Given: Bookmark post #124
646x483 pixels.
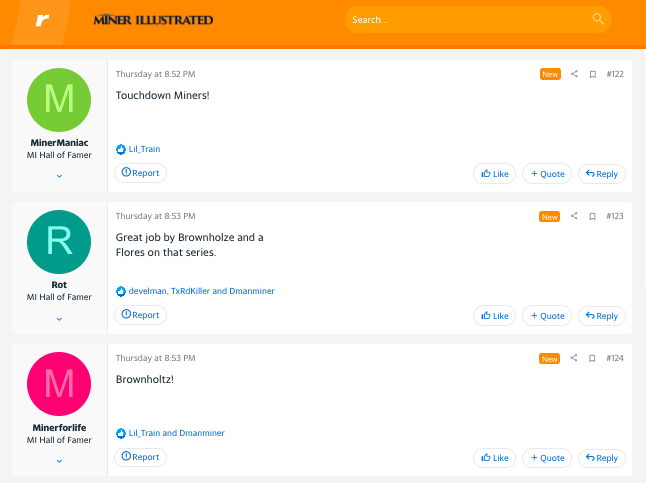Looking at the screenshot, I should click(x=592, y=358).
